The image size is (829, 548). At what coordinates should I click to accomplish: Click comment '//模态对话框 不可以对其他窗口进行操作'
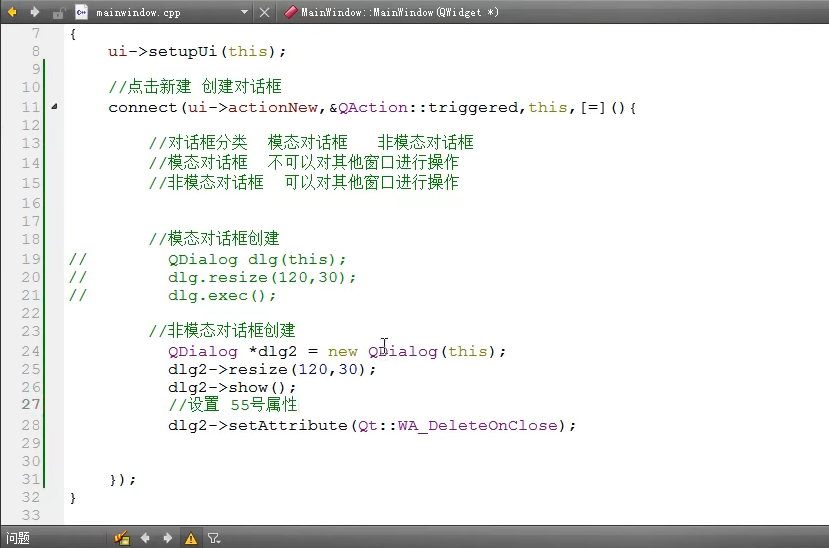coord(303,162)
